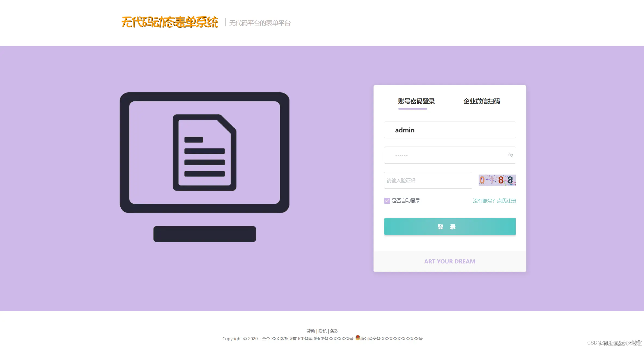The width and height of the screenshot is (644, 348).
Task: Click the password input field
Action: [440, 155]
